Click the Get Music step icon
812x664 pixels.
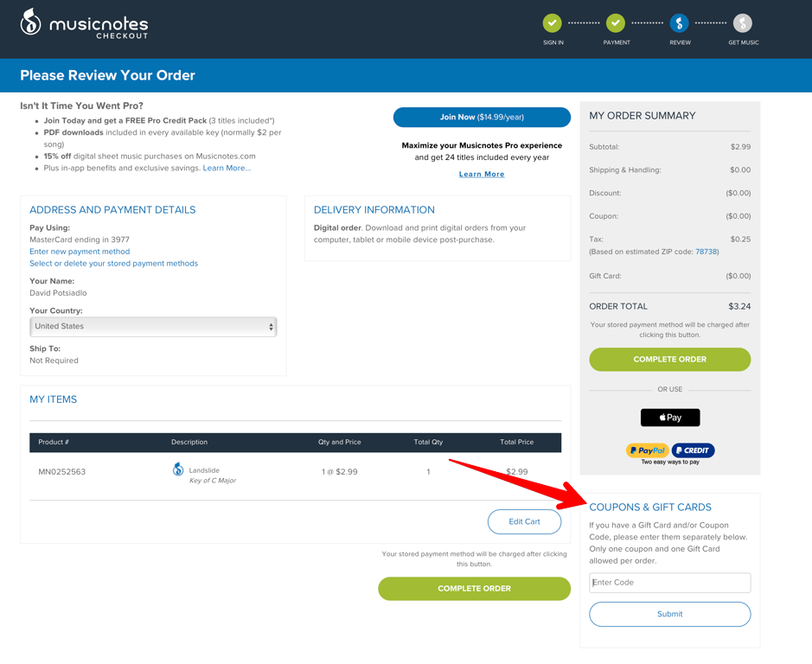click(x=743, y=22)
